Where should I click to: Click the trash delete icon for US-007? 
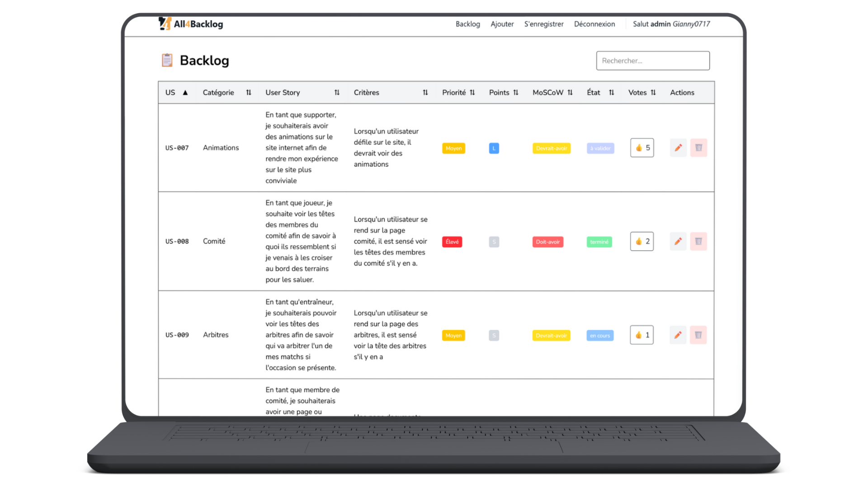[x=698, y=148]
